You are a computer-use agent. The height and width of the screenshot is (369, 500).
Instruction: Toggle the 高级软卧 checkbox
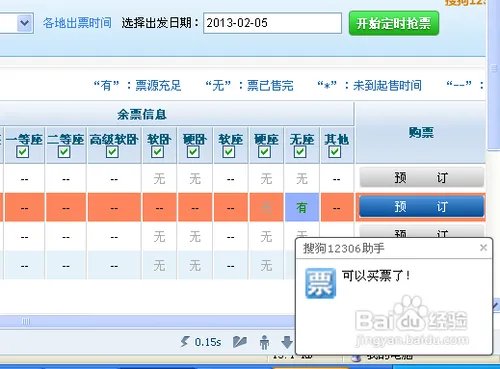[112, 152]
